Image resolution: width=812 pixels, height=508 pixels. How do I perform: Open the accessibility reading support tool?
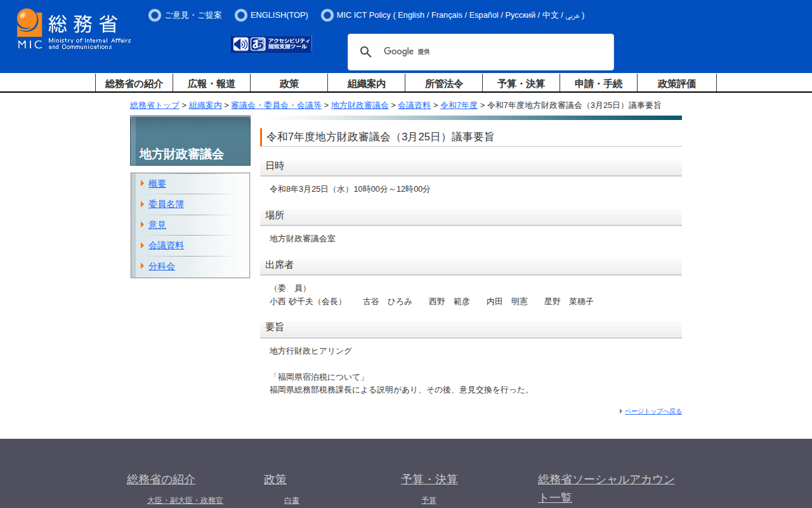[272, 44]
